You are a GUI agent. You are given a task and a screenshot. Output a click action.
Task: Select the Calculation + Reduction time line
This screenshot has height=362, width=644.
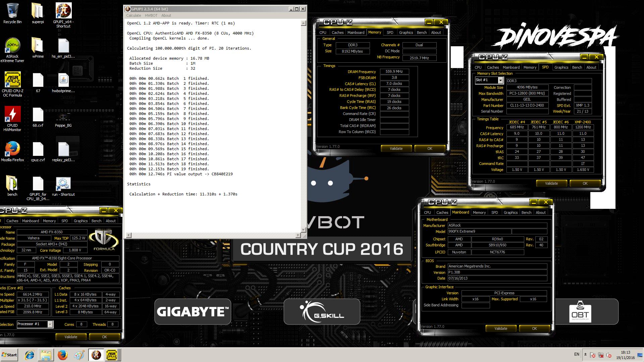(183, 194)
